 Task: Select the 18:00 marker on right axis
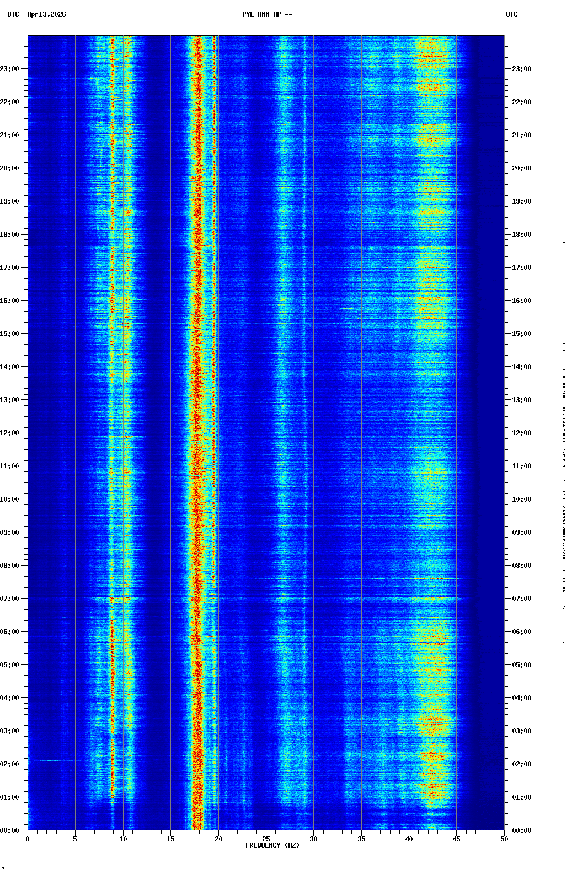tap(521, 235)
